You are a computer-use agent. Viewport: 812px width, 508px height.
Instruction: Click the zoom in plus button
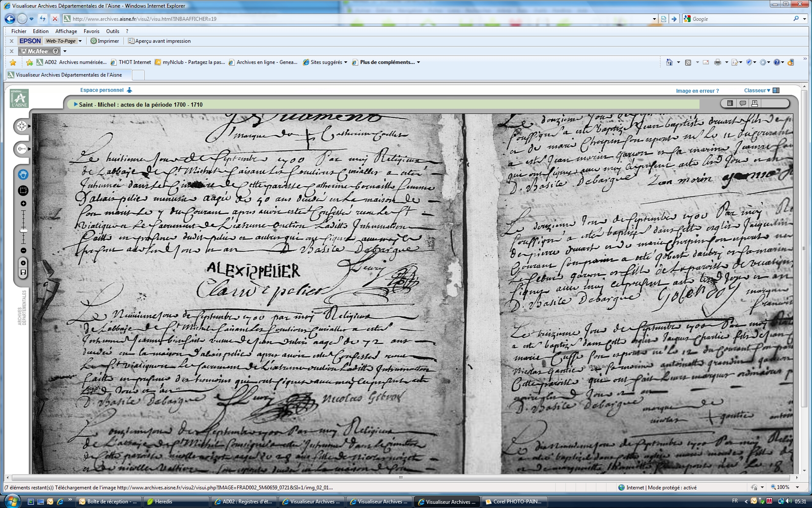[x=23, y=204]
